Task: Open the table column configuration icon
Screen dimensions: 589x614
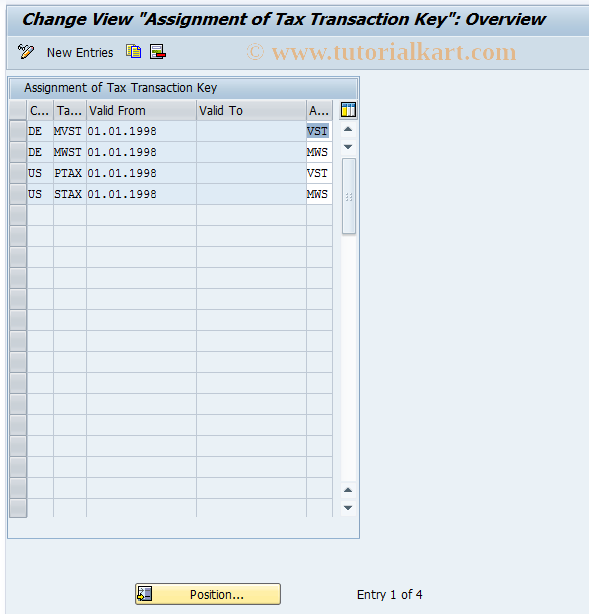Action: (348, 110)
